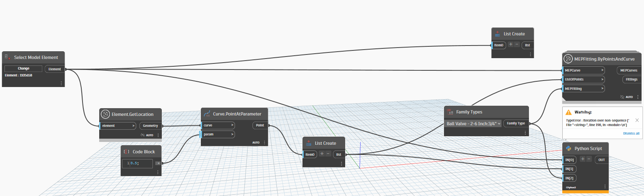Click the Geometry output port
Viewport: 644px width, 196px height.
(150, 126)
